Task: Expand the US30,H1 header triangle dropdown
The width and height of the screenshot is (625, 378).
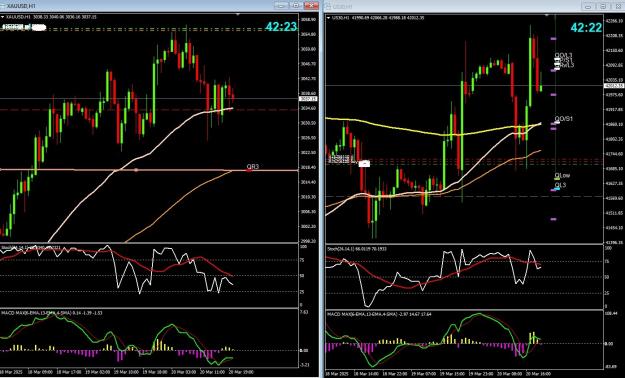Action: pyautogui.click(x=328, y=18)
